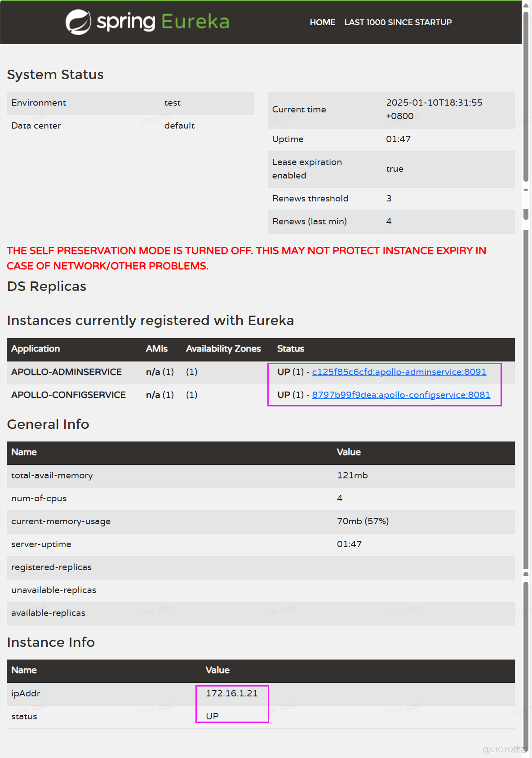Select the unavailable-replicas row name

tap(54, 590)
